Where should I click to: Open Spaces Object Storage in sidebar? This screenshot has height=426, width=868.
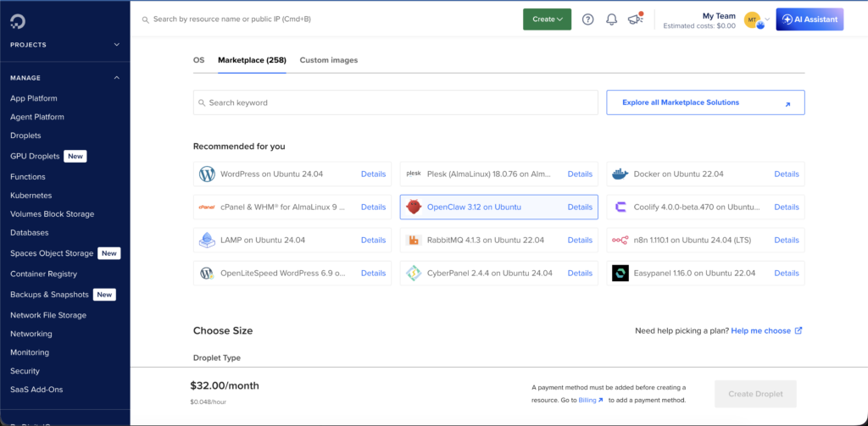(52, 253)
